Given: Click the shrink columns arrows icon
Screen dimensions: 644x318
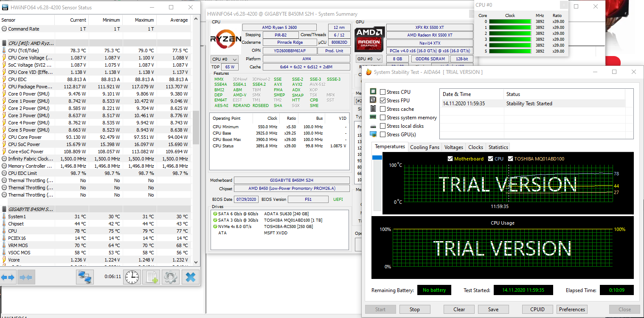Looking at the screenshot, I should click(x=26, y=277).
